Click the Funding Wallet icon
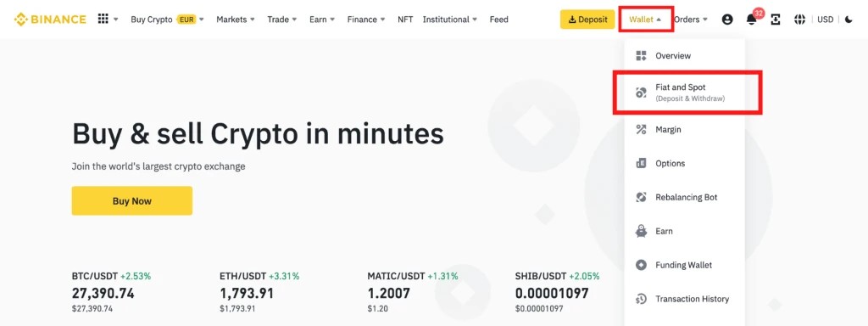This screenshot has height=326, width=868. (641, 265)
